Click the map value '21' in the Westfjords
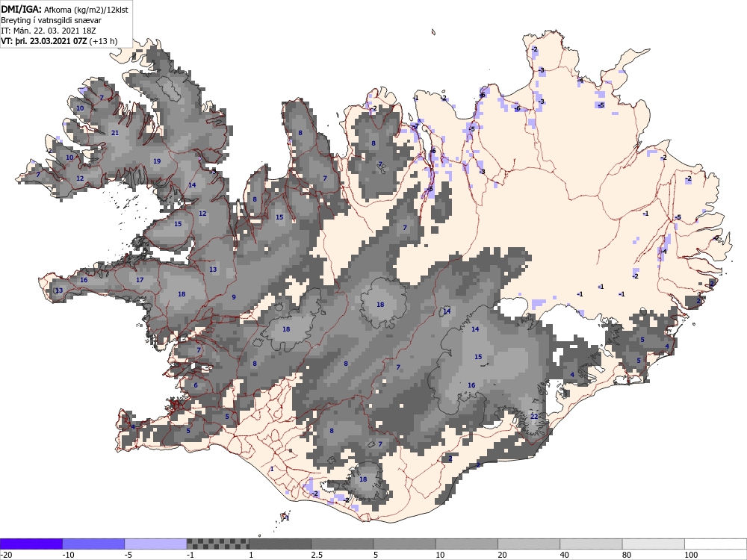This screenshot has height=560, width=747. click(115, 133)
